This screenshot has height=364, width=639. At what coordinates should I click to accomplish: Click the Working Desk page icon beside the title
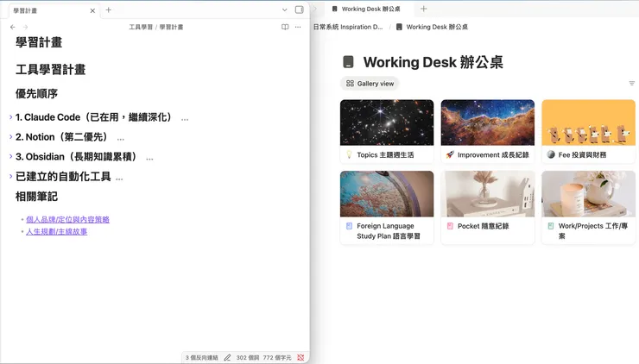(349, 62)
